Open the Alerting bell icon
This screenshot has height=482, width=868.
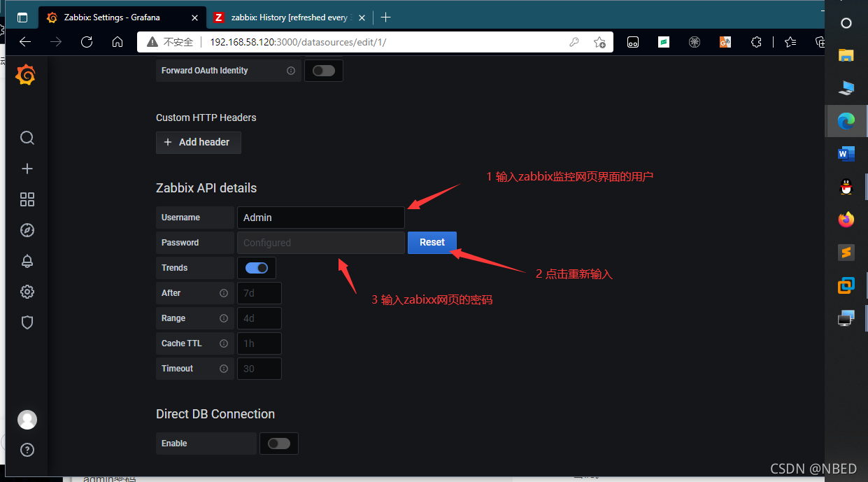[27, 261]
